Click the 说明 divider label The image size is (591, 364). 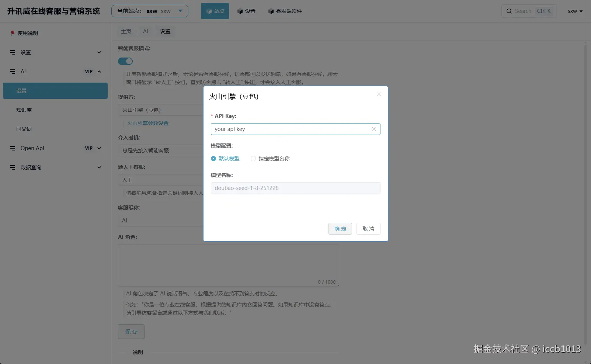[x=138, y=352]
